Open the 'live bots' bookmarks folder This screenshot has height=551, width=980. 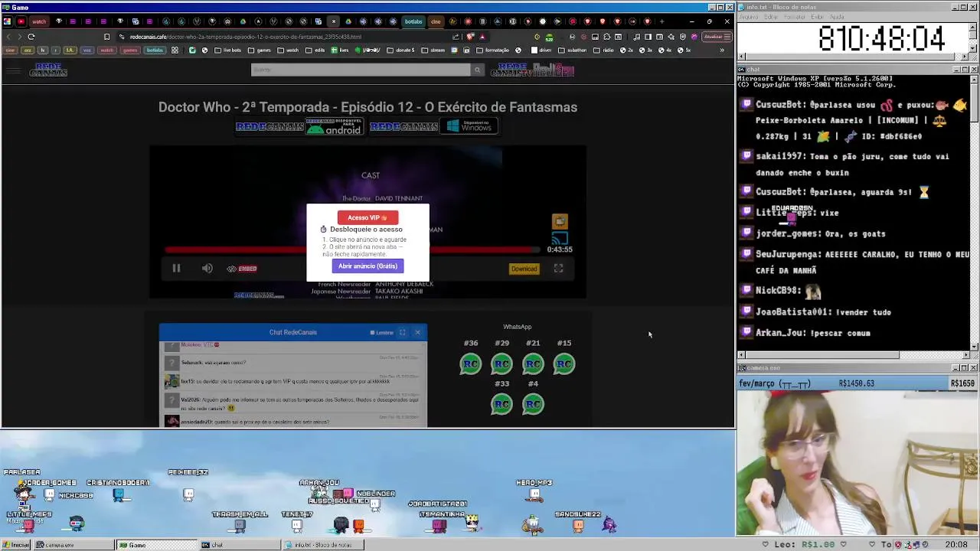[227, 51]
